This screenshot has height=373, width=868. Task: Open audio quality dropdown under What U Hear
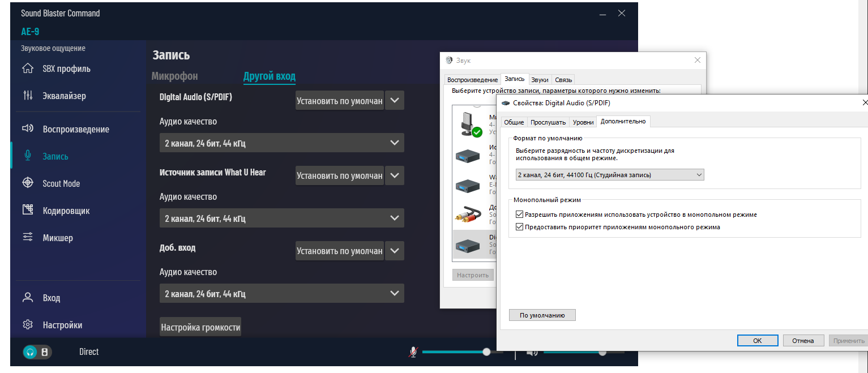[x=282, y=218]
